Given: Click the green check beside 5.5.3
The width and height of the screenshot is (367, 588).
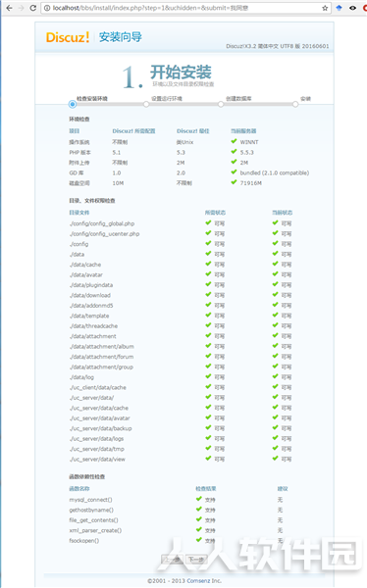Looking at the screenshot, I should [x=234, y=152].
